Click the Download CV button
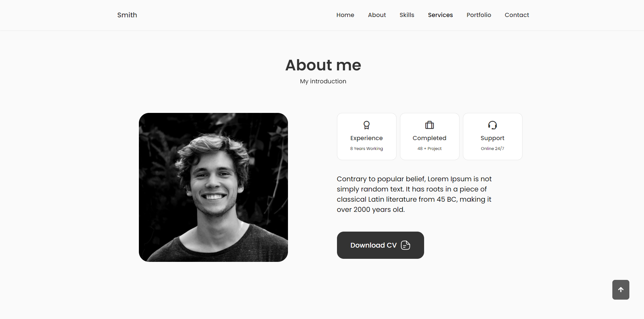This screenshot has height=319, width=644. (x=380, y=245)
